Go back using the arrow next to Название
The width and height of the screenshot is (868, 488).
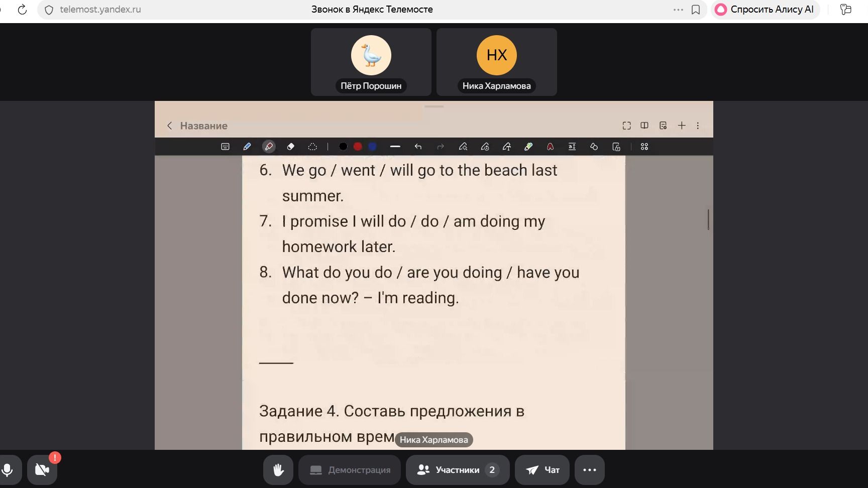170,126
